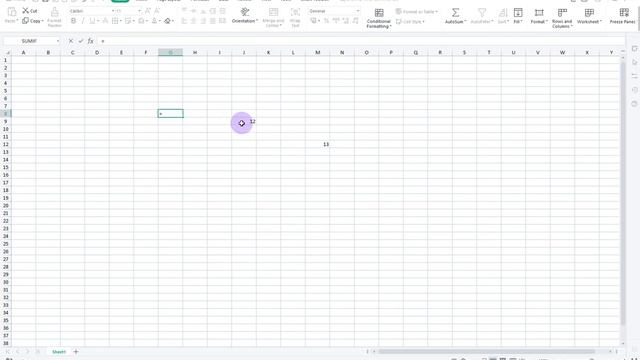Viewport: 640px width, 360px height.
Task: Click the Clear eraser icon
Action: coord(167,20)
